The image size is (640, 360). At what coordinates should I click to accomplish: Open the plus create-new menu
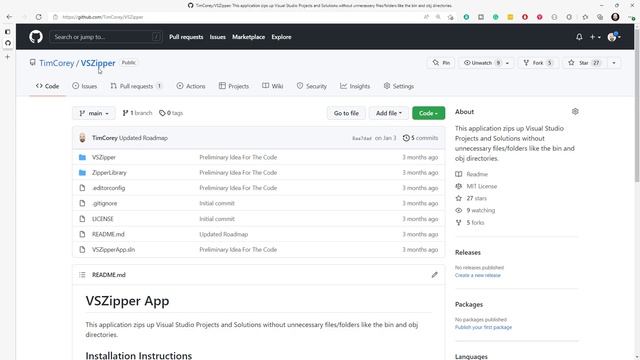point(595,37)
